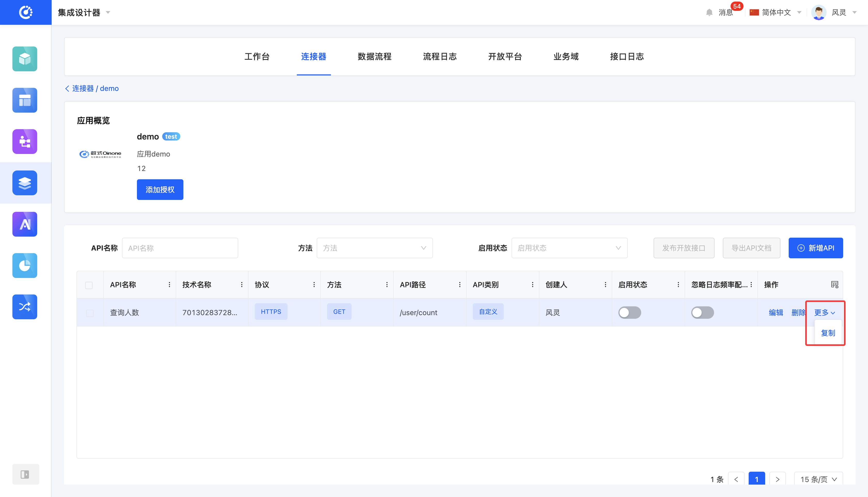This screenshot has height=497, width=868.
Task: Check the select-all checkbox in table header
Action: coord(89,285)
